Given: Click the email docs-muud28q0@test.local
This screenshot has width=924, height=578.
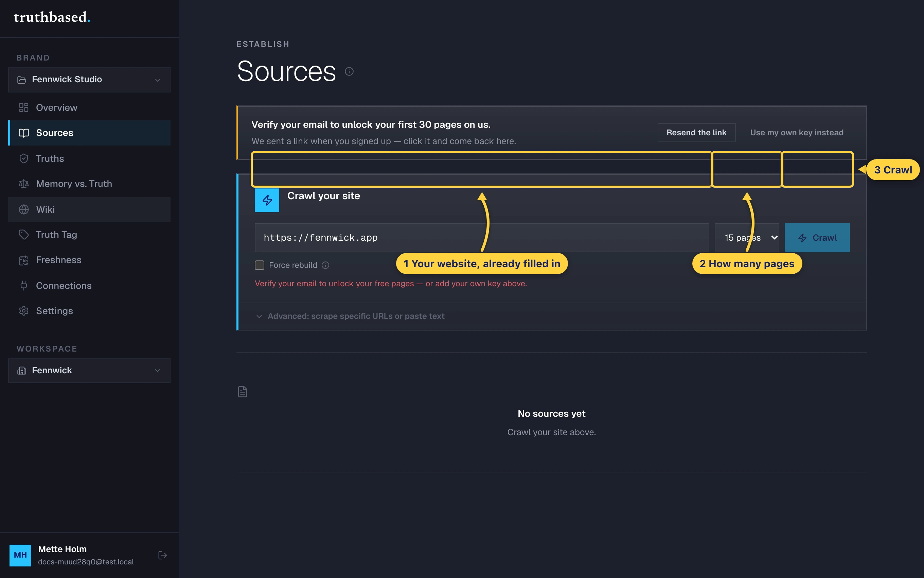Looking at the screenshot, I should pyautogui.click(x=86, y=562).
